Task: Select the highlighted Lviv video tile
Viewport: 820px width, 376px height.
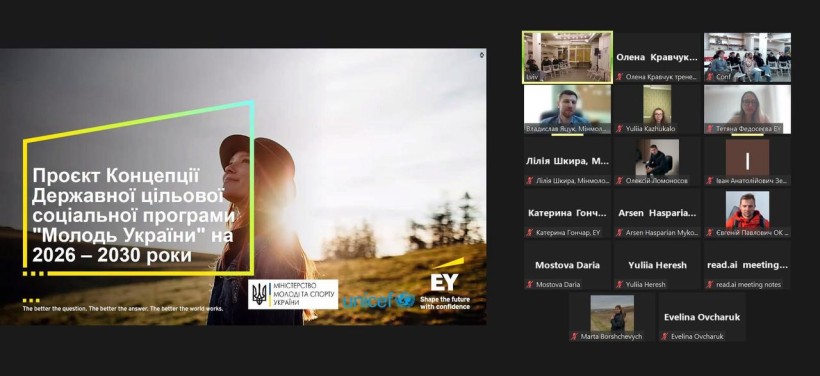Action: (x=567, y=56)
